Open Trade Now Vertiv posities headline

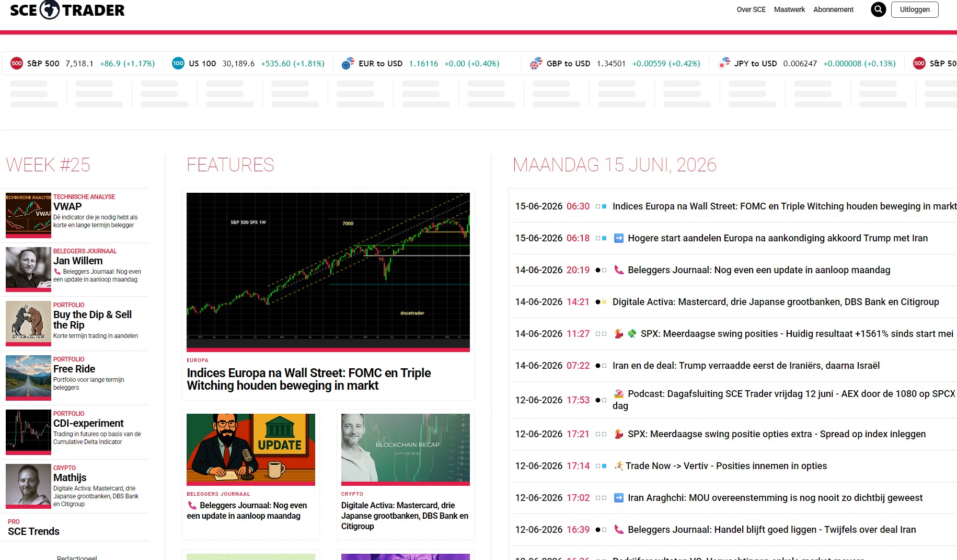pos(726,466)
